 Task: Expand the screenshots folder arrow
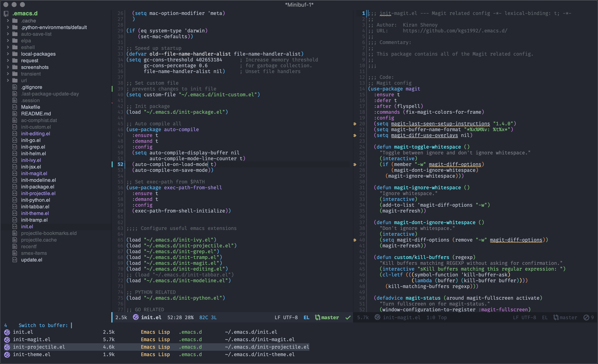click(x=8, y=67)
